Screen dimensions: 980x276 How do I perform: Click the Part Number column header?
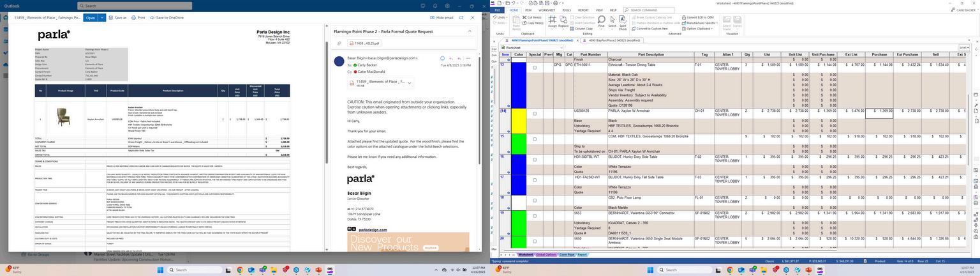pos(591,54)
